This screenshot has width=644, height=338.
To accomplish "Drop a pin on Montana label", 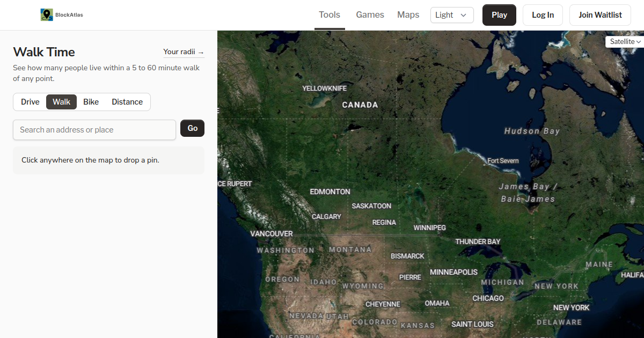I will point(350,249).
